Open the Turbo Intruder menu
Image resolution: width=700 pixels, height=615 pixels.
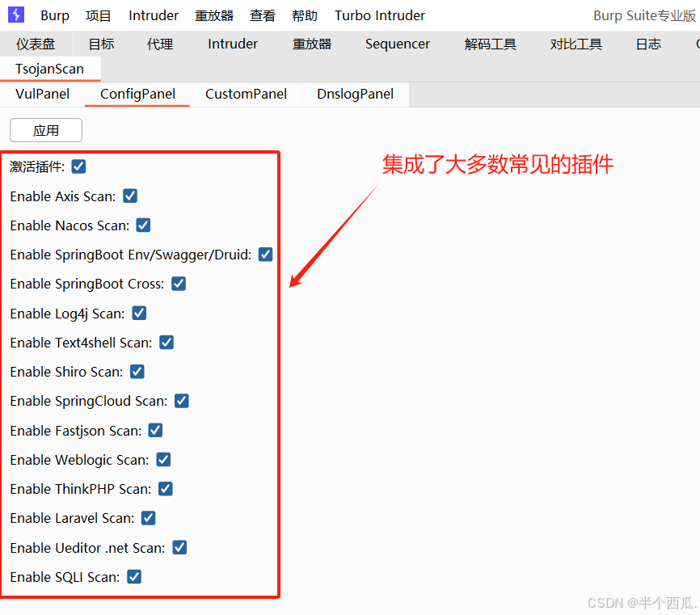tap(380, 15)
